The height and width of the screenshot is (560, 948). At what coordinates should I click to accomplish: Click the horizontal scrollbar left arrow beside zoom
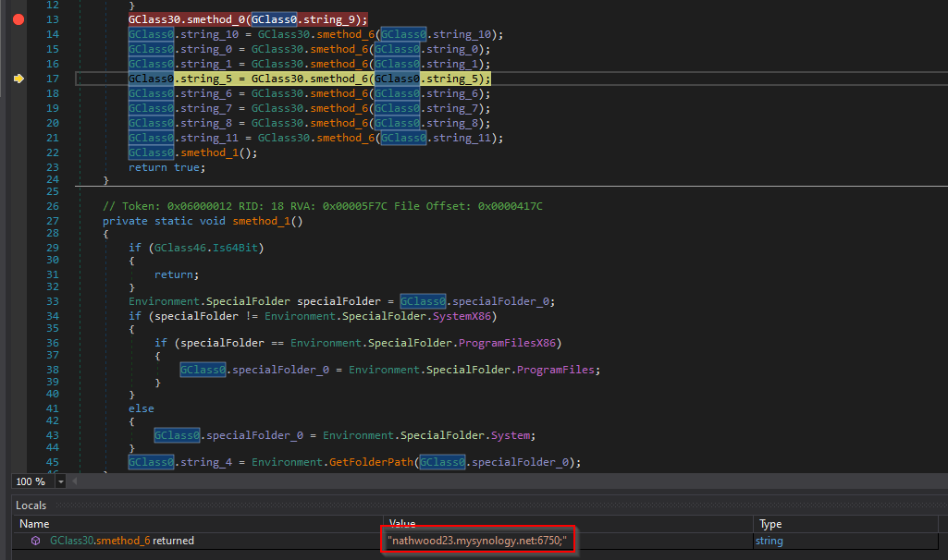click(75, 481)
